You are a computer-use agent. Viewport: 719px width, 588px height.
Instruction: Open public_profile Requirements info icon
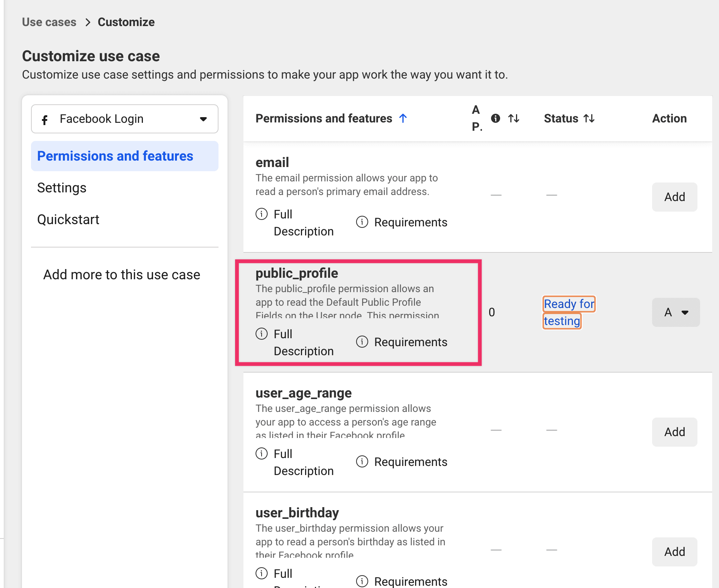coord(362,342)
